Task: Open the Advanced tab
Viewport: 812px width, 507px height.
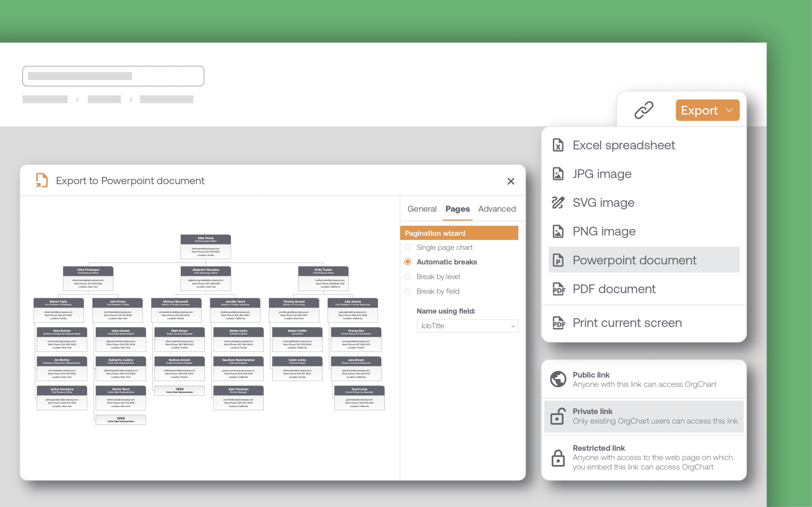Action: coord(497,209)
